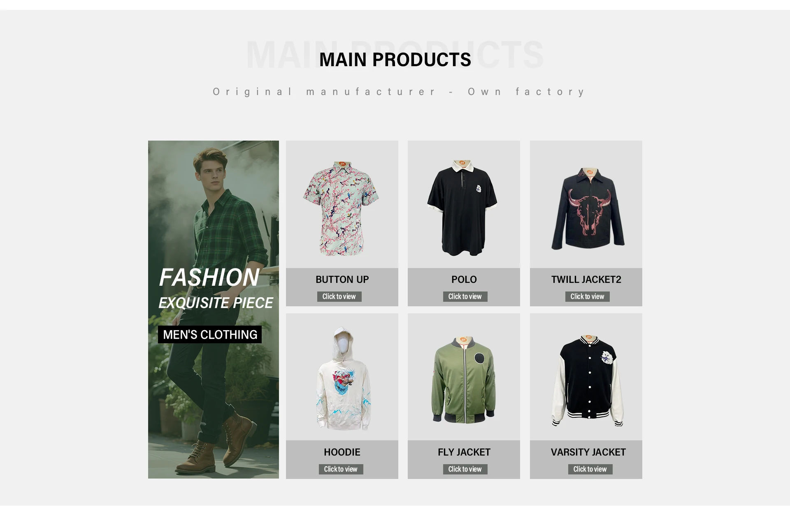The height and width of the screenshot is (532, 790).
Task: Open the HOODIE product title
Action: (x=342, y=452)
